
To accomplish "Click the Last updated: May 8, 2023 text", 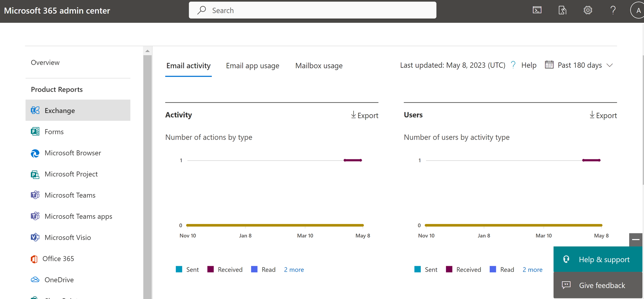I will [453, 65].
